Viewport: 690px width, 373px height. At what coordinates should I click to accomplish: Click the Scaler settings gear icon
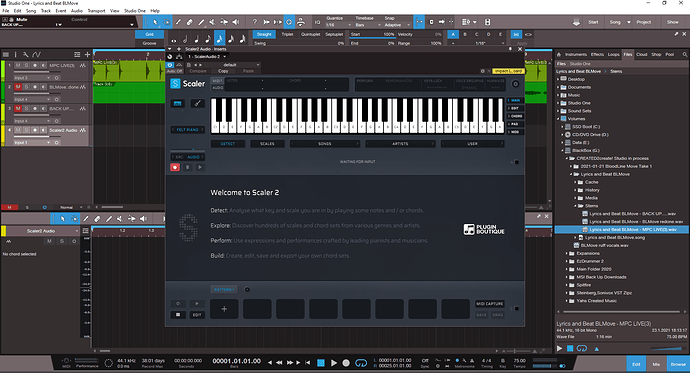(515, 84)
